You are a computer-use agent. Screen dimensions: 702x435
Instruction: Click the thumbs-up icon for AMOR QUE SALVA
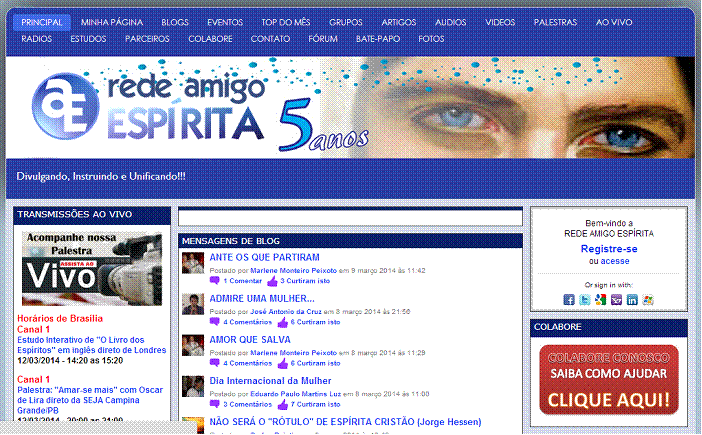pyautogui.click(x=283, y=363)
